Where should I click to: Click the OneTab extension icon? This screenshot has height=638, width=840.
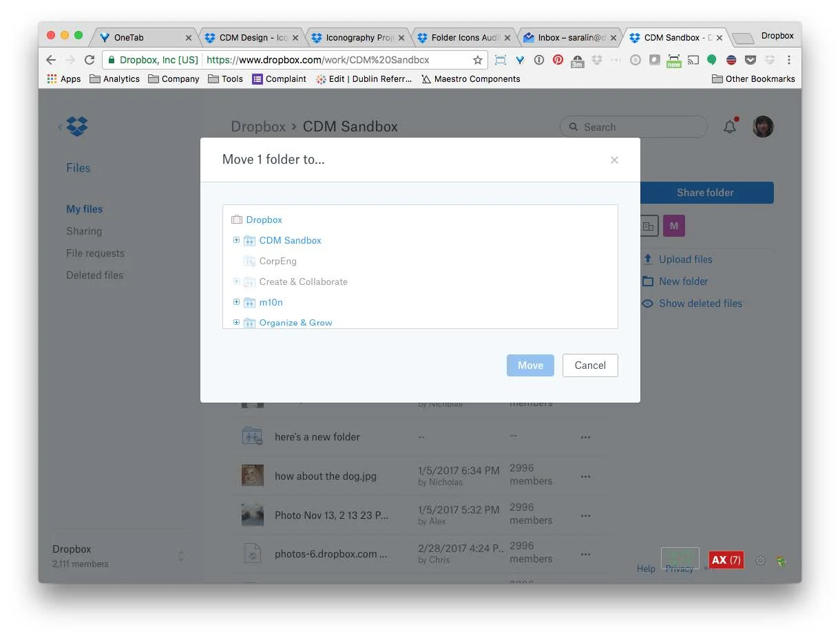[520, 60]
